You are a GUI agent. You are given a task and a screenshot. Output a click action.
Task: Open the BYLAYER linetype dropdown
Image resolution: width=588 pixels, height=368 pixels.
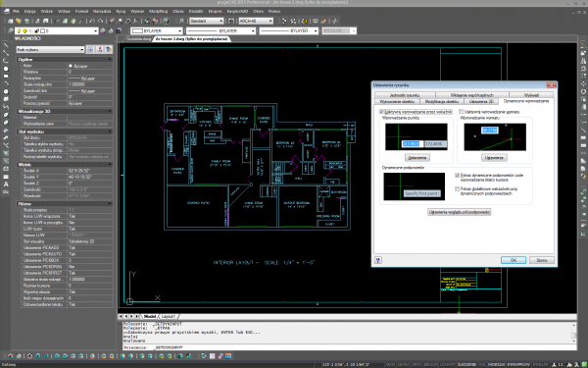tap(220, 30)
